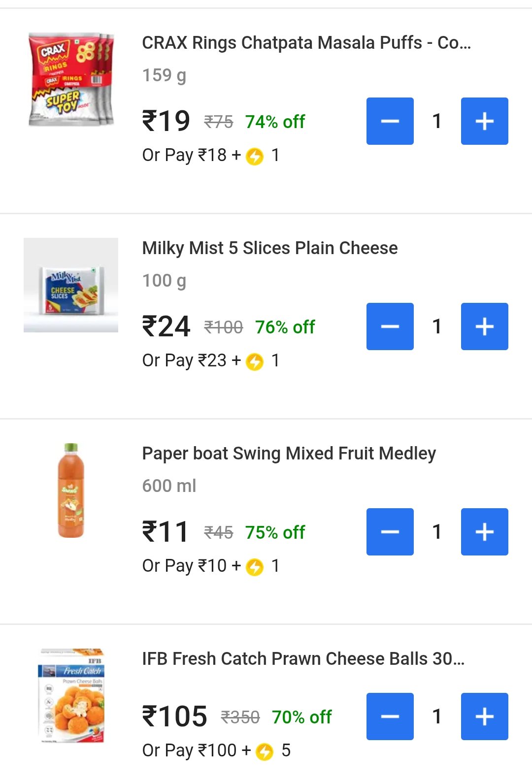Viewport: 532px width, 782px height.
Task: Open IFB Fresh Catch Prawn Cheese Balls title
Action: (x=303, y=659)
